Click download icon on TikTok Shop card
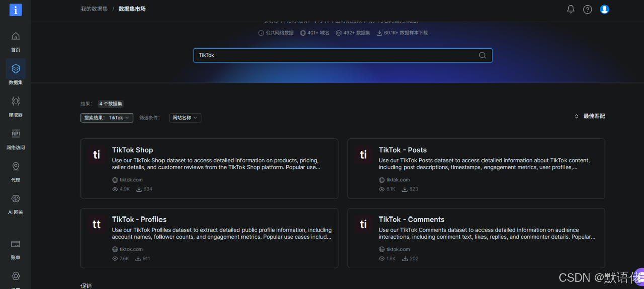Screen dimensions: 644x289 (139, 189)
